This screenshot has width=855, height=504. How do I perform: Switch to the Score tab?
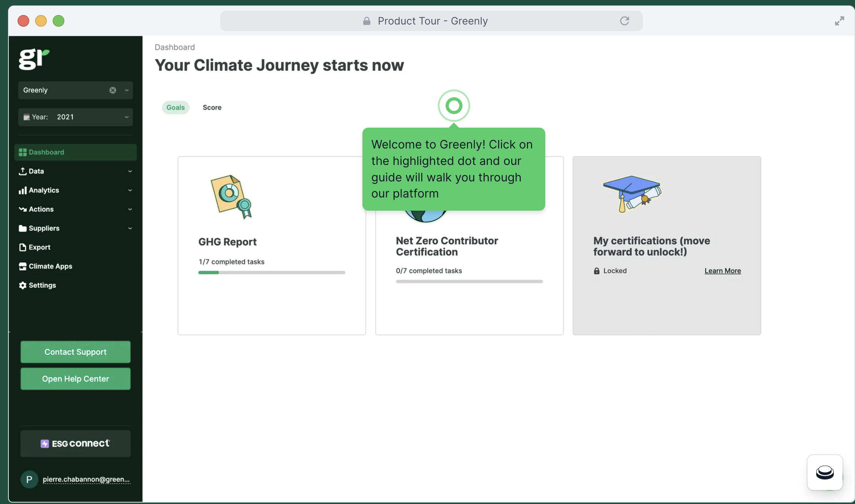click(x=212, y=108)
